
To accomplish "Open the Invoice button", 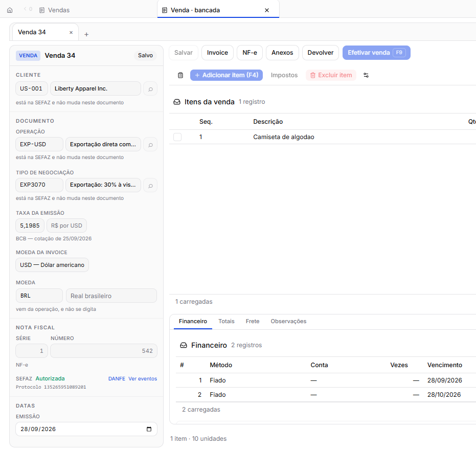I will tap(217, 53).
